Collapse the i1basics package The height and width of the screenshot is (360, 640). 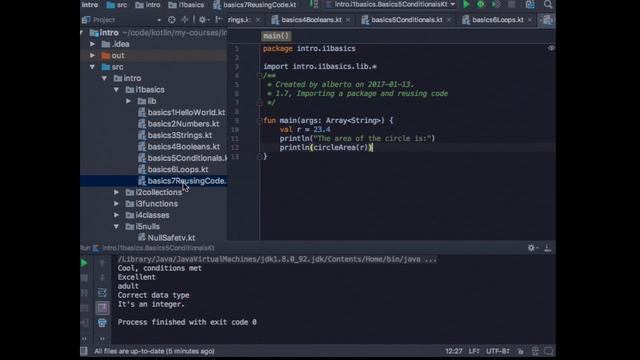[116, 89]
